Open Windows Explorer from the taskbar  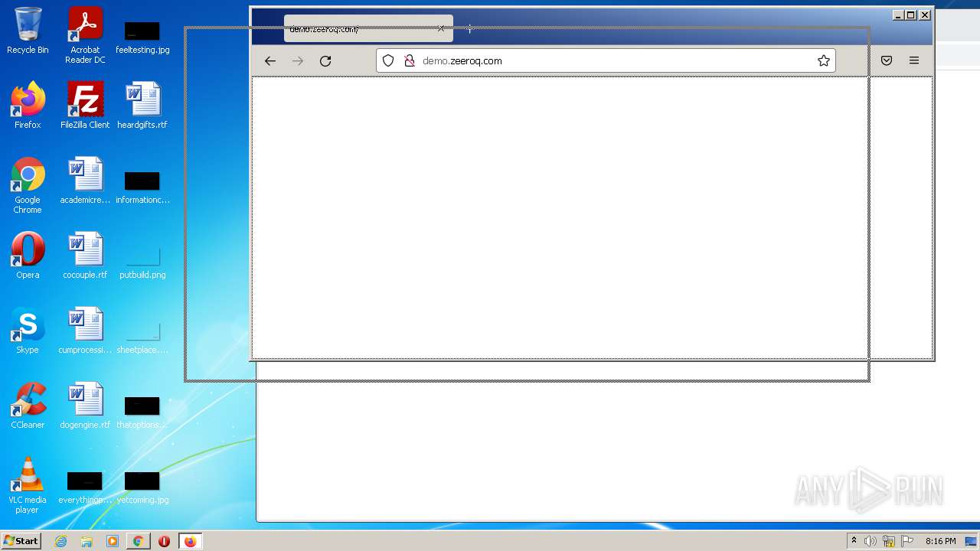[87, 541]
